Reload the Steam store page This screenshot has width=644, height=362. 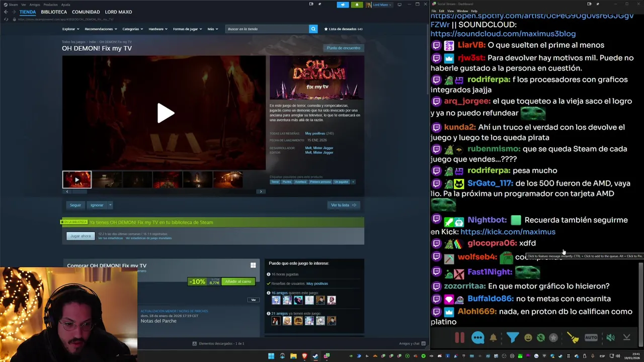6,19
